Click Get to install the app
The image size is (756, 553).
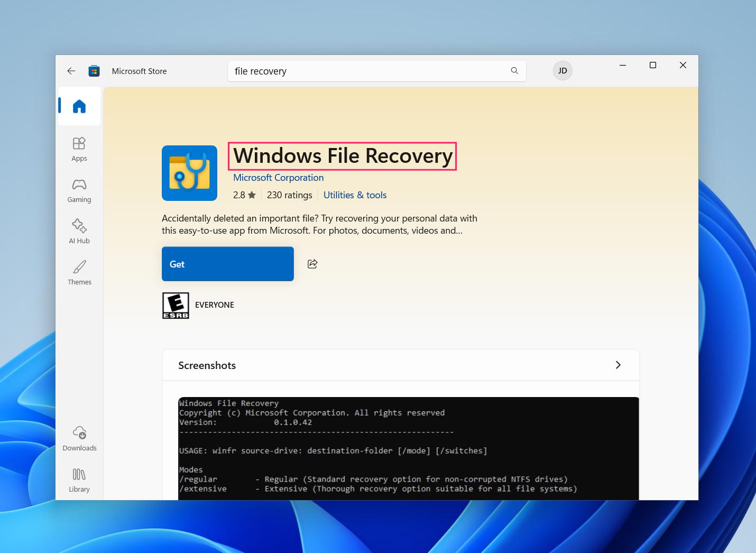[228, 264]
